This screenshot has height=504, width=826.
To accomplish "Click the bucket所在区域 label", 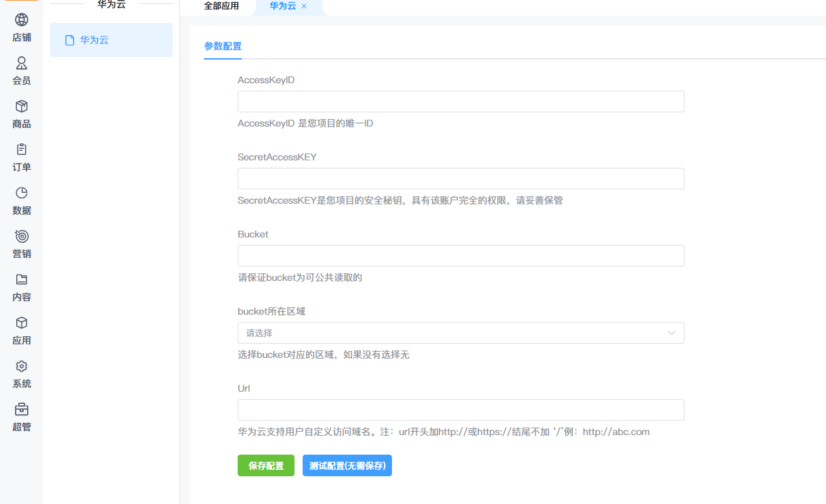I will (271, 311).
